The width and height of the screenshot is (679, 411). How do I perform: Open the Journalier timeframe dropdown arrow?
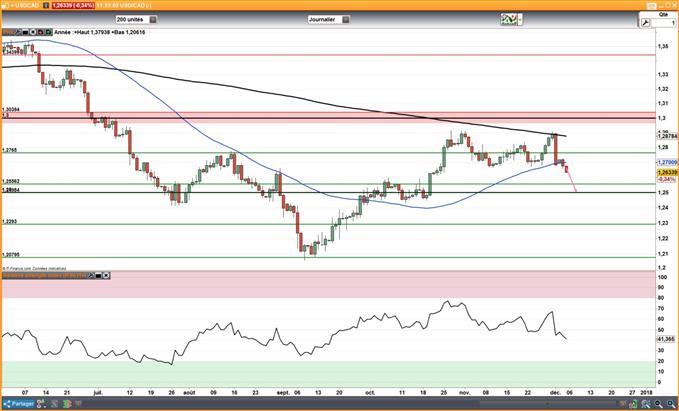pyautogui.click(x=345, y=19)
